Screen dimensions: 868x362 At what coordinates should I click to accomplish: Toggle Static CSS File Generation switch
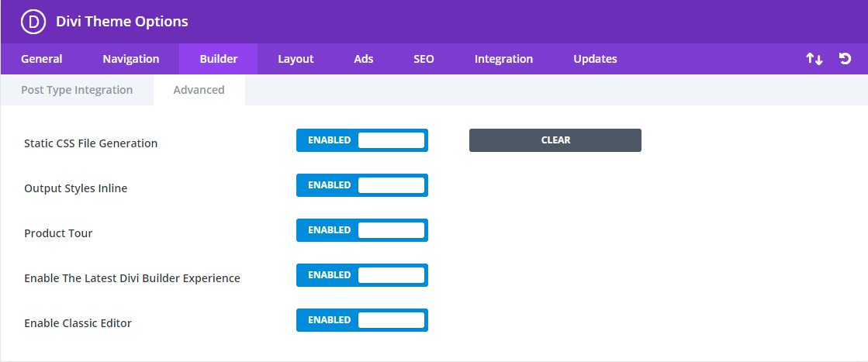pyautogui.click(x=362, y=140)
